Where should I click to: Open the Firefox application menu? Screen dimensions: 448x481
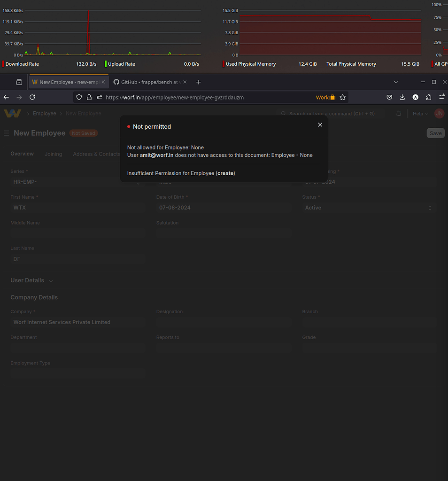point(441,97)
